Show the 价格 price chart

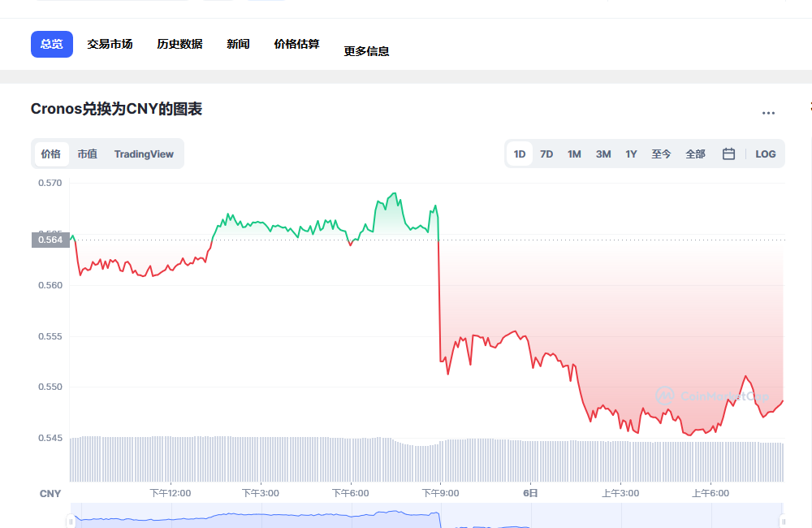pos(51,154)
